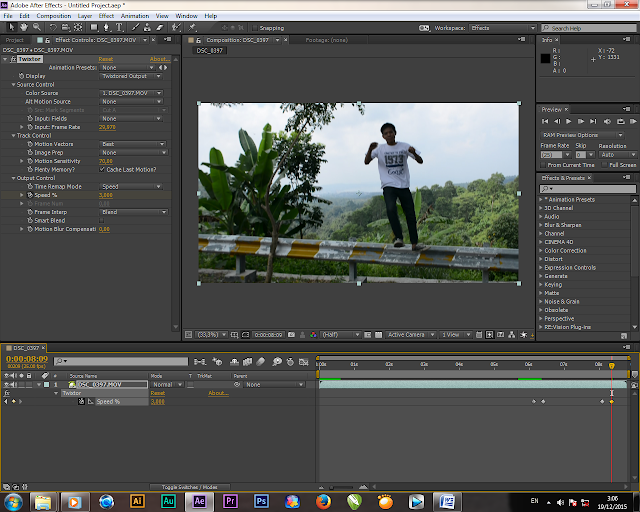Image resolution: width=640 pixels, height=512 pixels.
Task: Enable From Current Time checkbox
Action: click(x=544, y=165)
